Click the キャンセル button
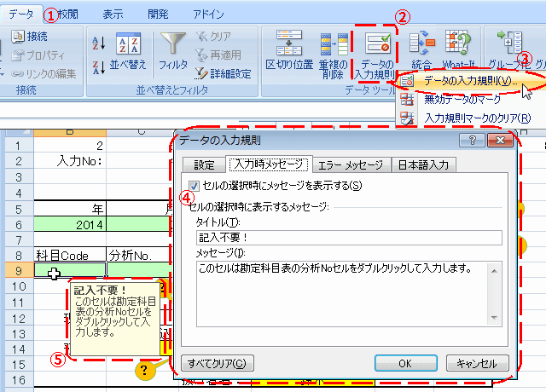 478,363
